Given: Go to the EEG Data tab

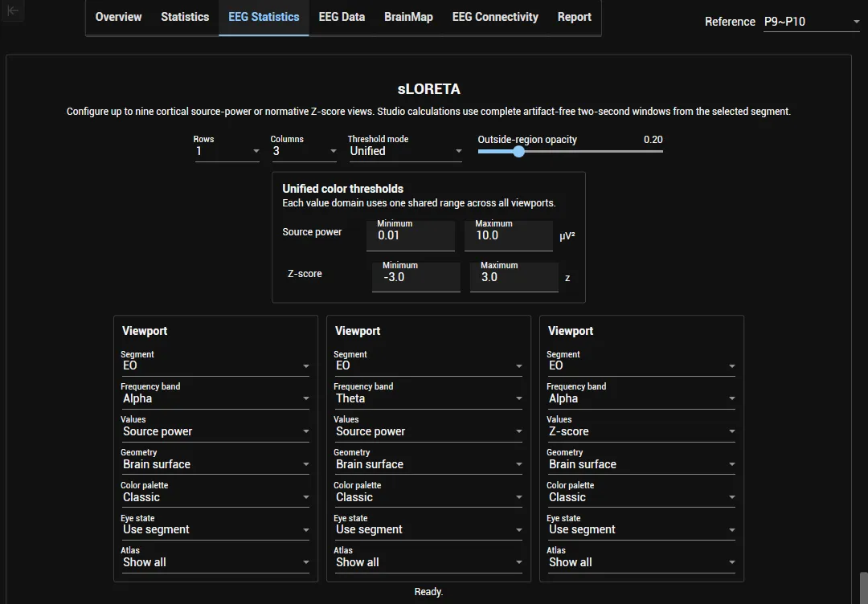Looking at the screenshot, I should pos(342,17).
